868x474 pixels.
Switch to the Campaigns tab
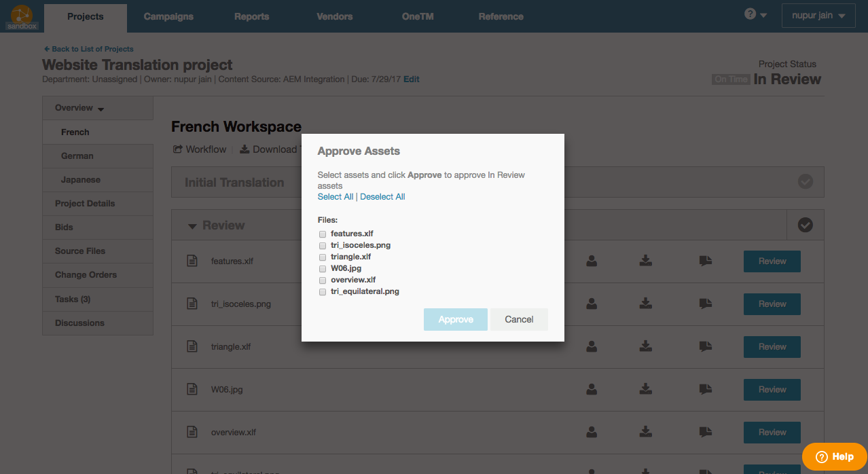point(168,16)
